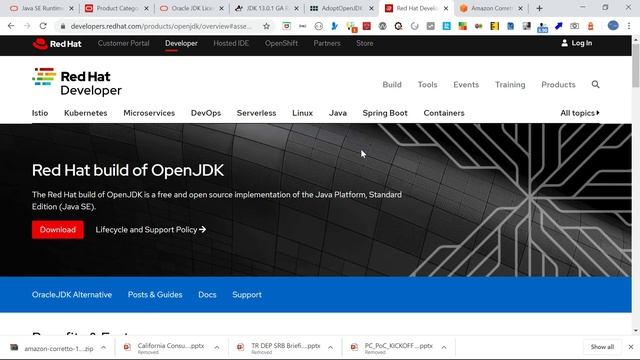Bookmark page with the star icon
640x360 pixels.
(267, 26)
